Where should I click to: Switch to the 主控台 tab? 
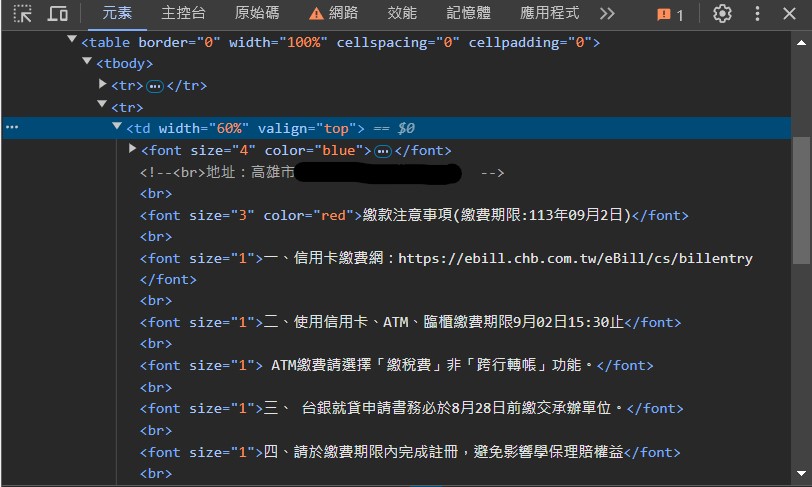(183, 13)
